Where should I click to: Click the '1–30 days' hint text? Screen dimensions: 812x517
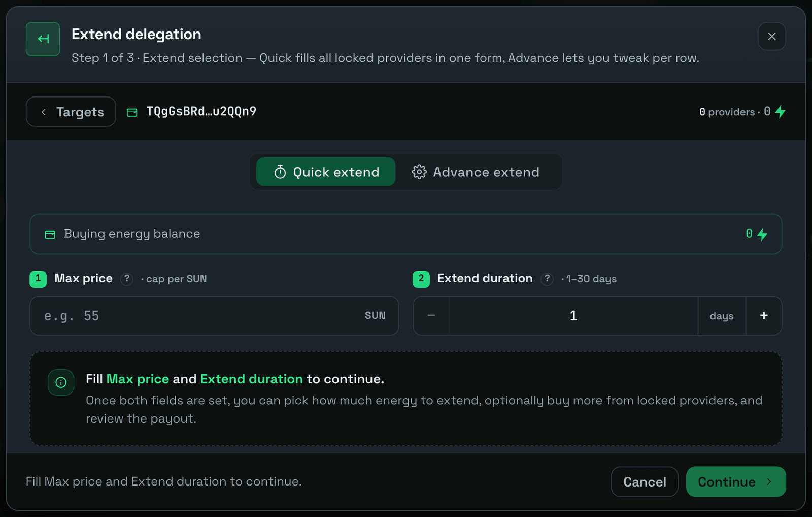click(x=591, y=279)
